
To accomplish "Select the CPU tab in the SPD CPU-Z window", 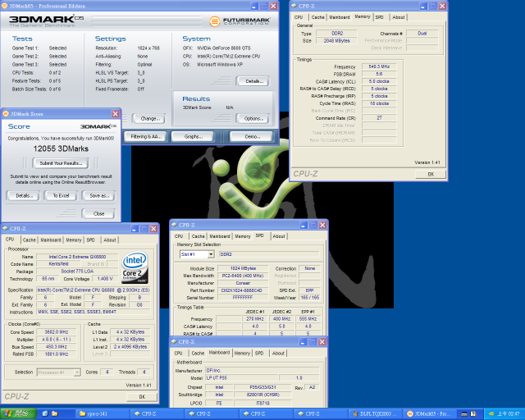I will click(x=179, y=236).
